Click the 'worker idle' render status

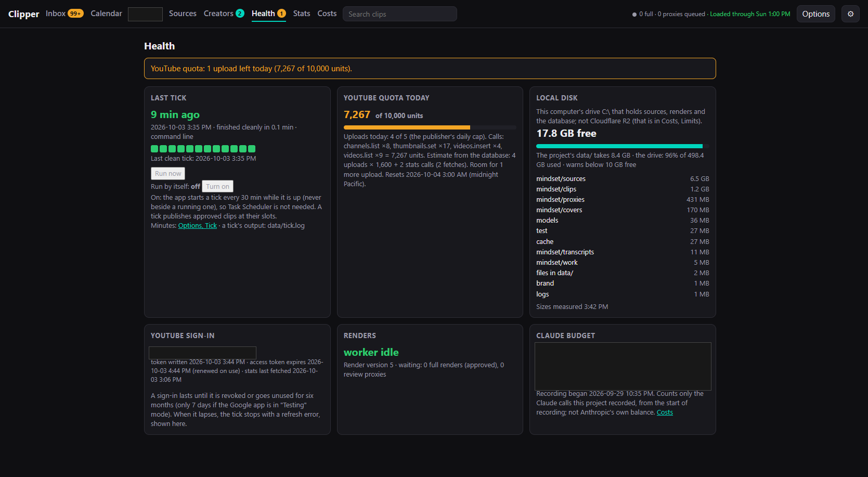tap(371, 352)
